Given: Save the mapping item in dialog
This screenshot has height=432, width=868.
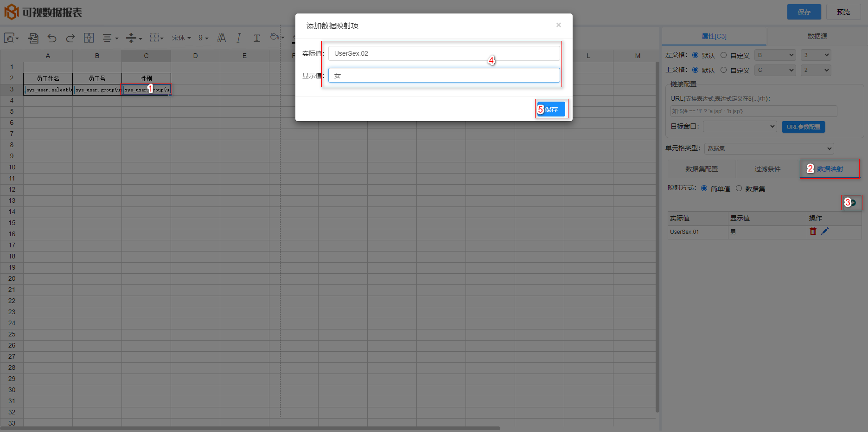Looking at the screenshot, I should pos(551,110).
